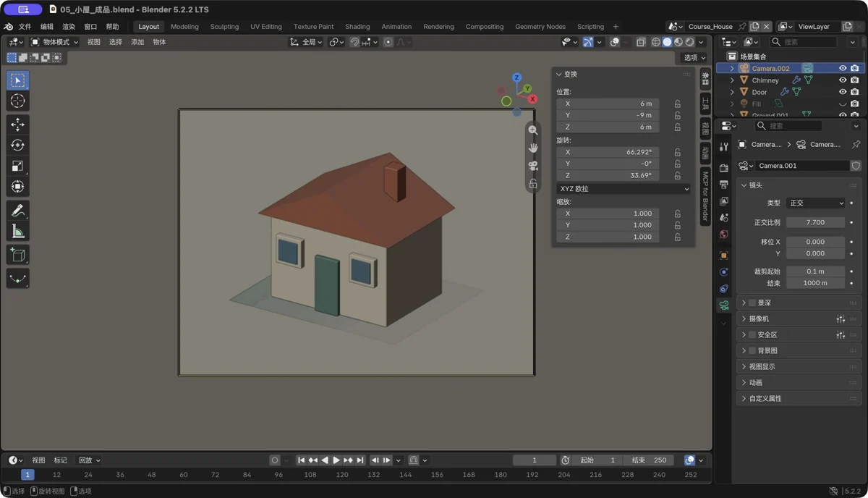Select the Move tool in the left toolbar
The height and width of the screenshot is (498, 868).
tap(17, 124)
